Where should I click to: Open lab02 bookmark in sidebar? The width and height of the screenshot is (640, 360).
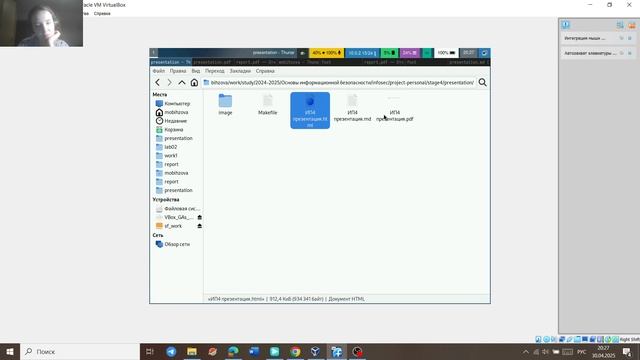coord(167,147)
